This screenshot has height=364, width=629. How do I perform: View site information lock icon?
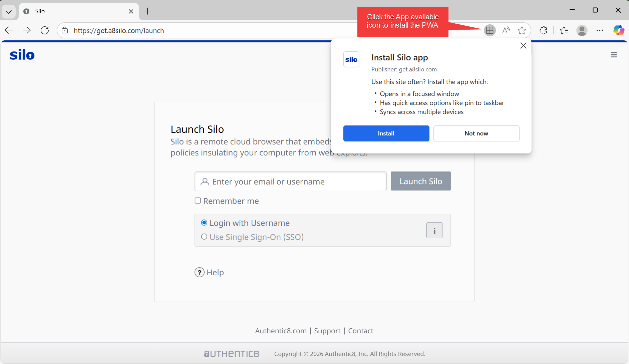65,30
